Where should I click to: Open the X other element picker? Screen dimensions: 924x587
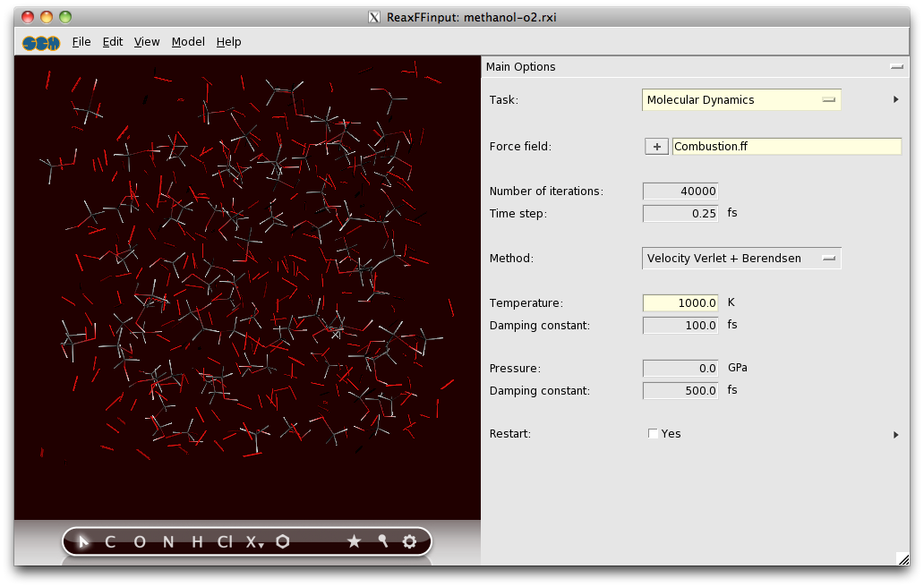(x=254, y=541)
